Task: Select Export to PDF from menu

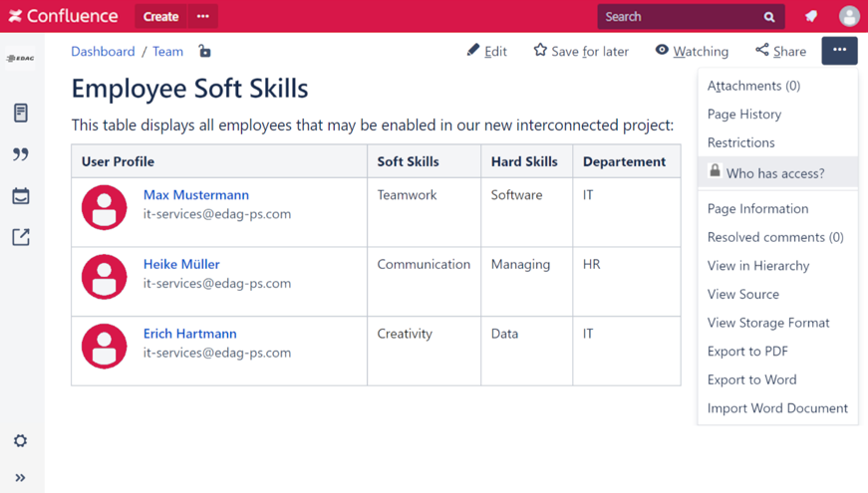Action: [x=747, y=352]
